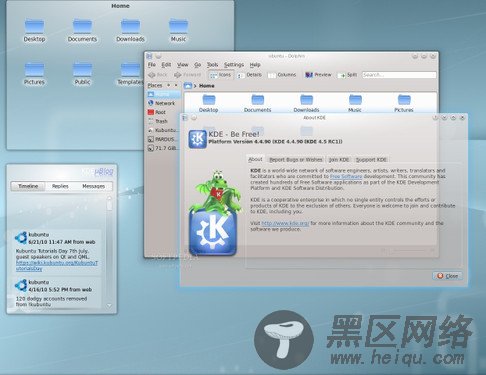Image resolution: width=486 pixels, height=375 pixels.
Task: Open the File menu in Dolphin
Action: tap(152, 65)
